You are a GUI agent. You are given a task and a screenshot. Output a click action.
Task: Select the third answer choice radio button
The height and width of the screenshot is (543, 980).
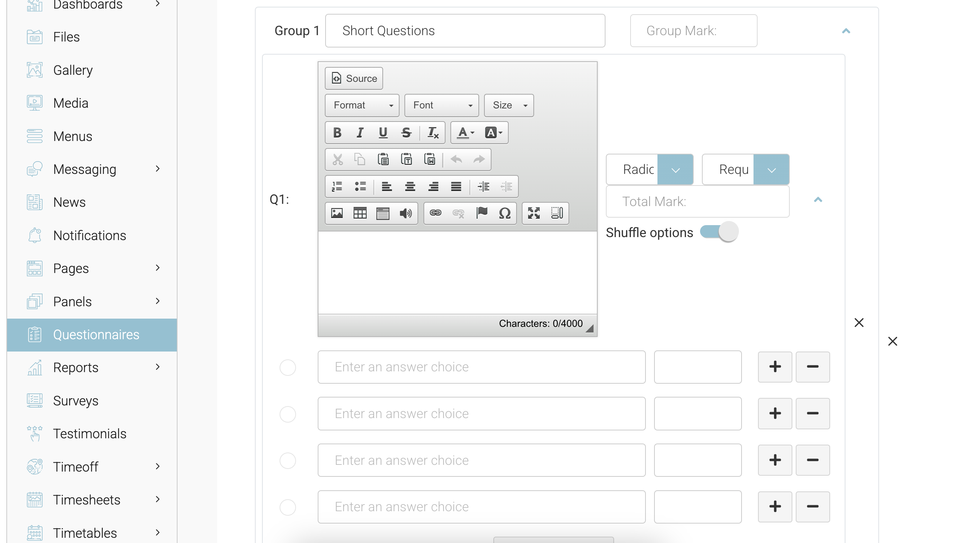point(288,460)
